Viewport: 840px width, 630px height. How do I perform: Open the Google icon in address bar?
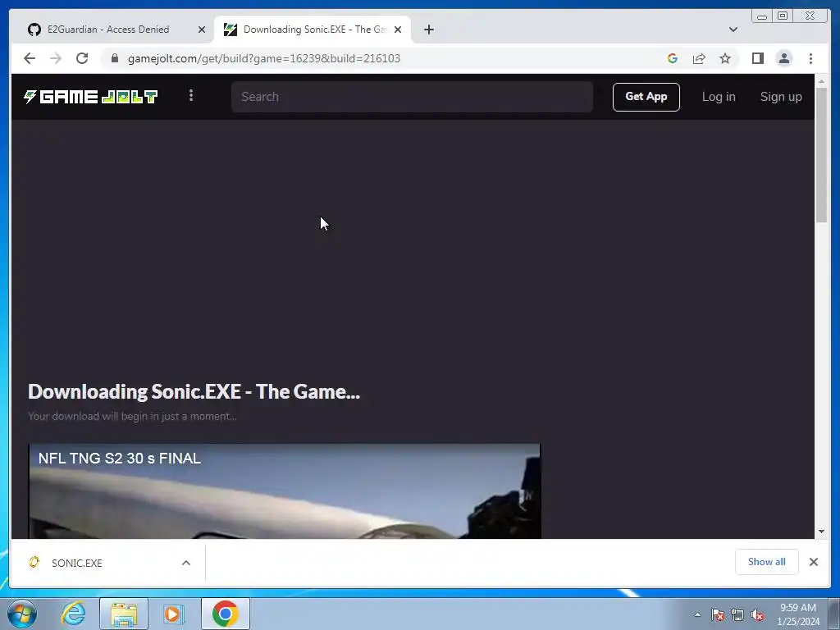click(673, 58)
